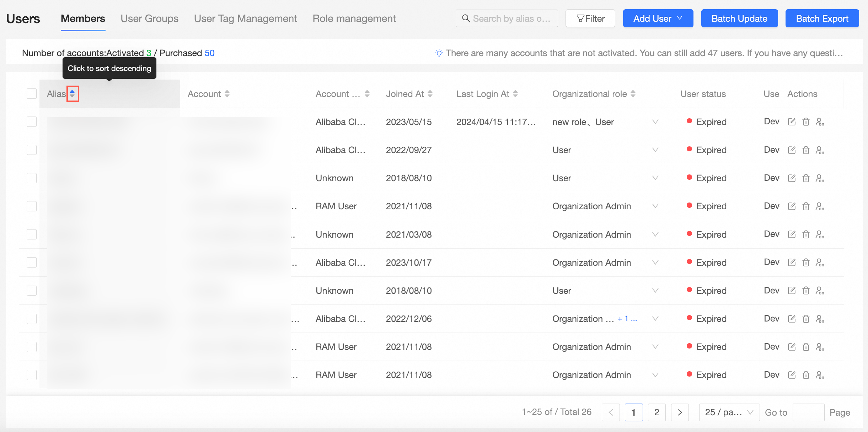868x432 pixels.
Task: Switch to User Groups tab
Action: [149, 18]
